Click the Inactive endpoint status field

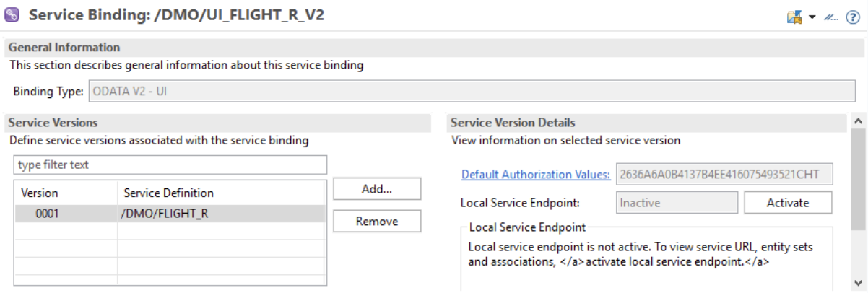click(x=677, y=203)
